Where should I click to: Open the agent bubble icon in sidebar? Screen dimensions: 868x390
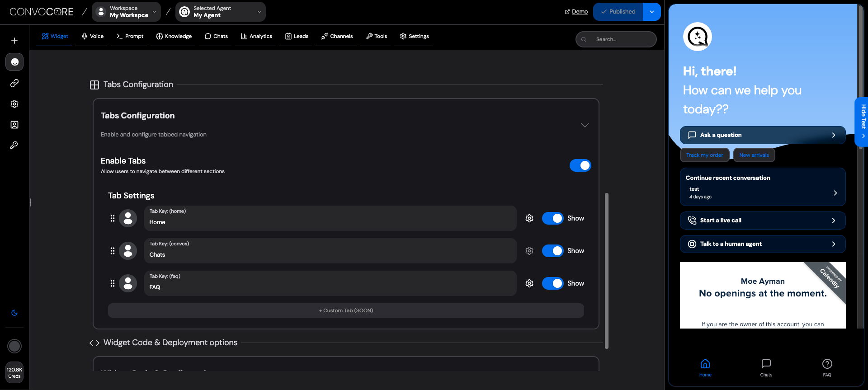click(x=14, y=62)
